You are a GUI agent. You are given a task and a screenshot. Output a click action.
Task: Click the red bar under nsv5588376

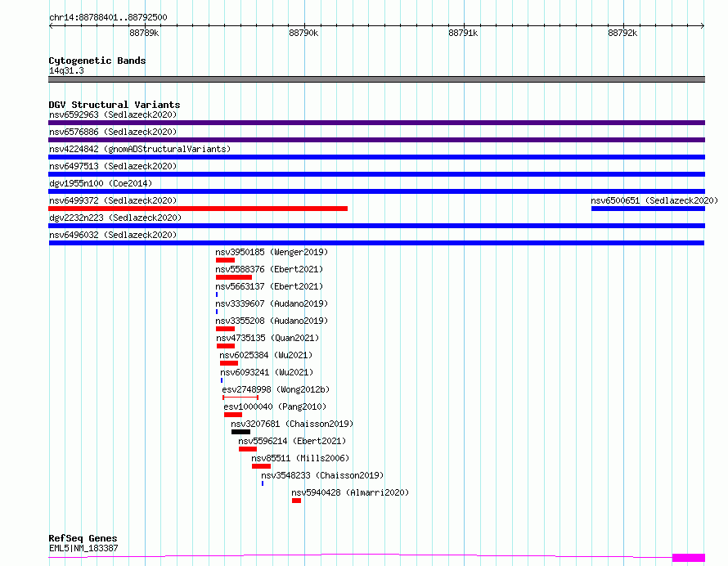click(234, 277)
